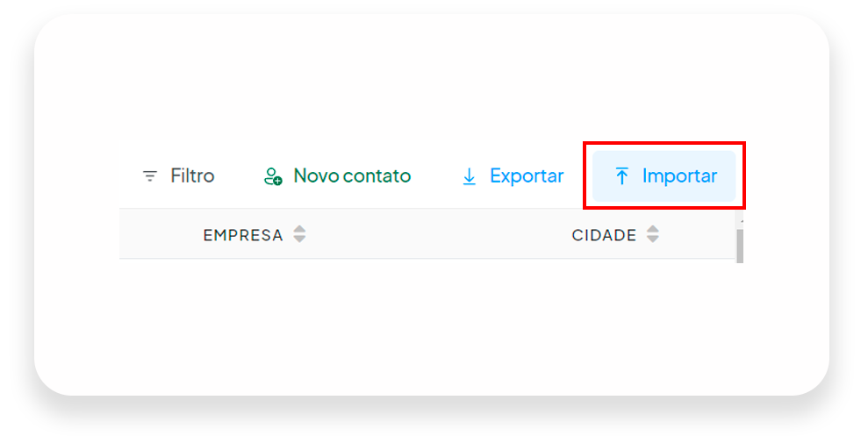
Task: Select the highlighted Importar button
Action: [x=664, y=176]
